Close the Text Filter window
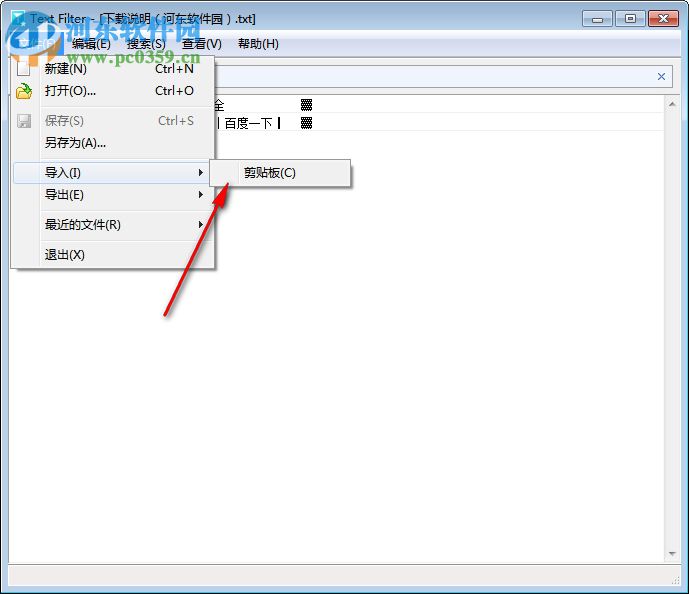The height and width of the screenshot is (594, 689). (664, 19)
